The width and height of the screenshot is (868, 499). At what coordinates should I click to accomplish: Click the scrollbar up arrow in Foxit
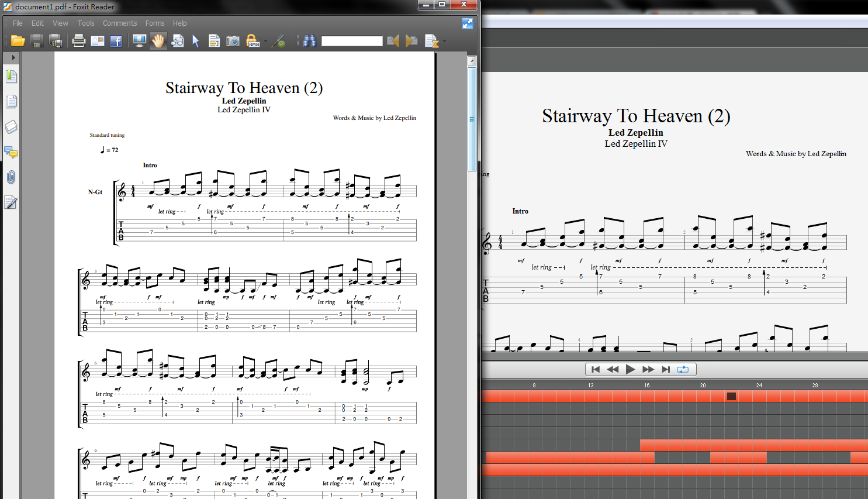(x=472, y=61)
